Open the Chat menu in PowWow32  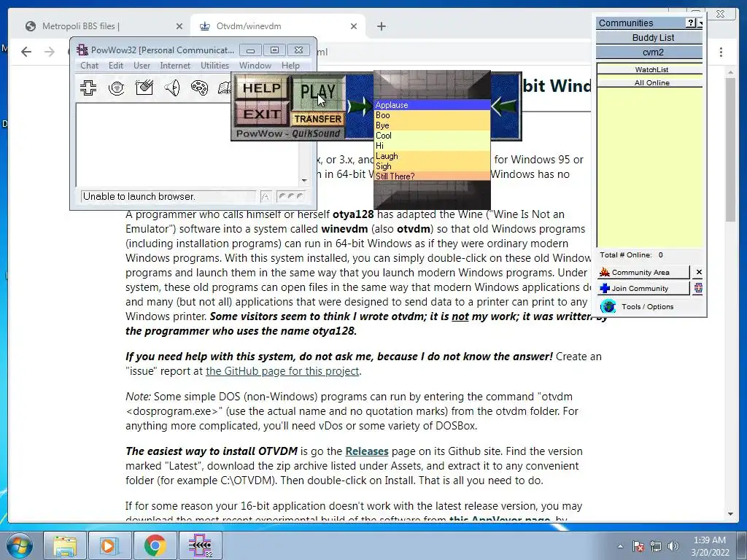89,65
